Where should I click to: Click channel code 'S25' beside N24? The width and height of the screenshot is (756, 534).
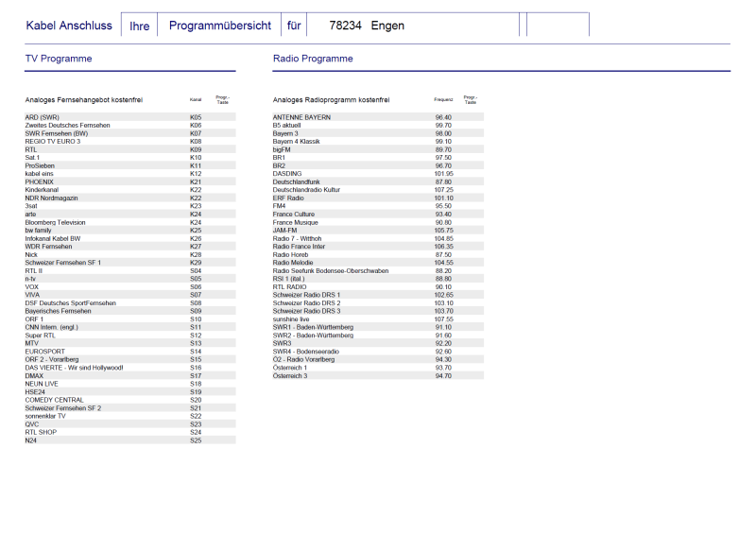196,440
